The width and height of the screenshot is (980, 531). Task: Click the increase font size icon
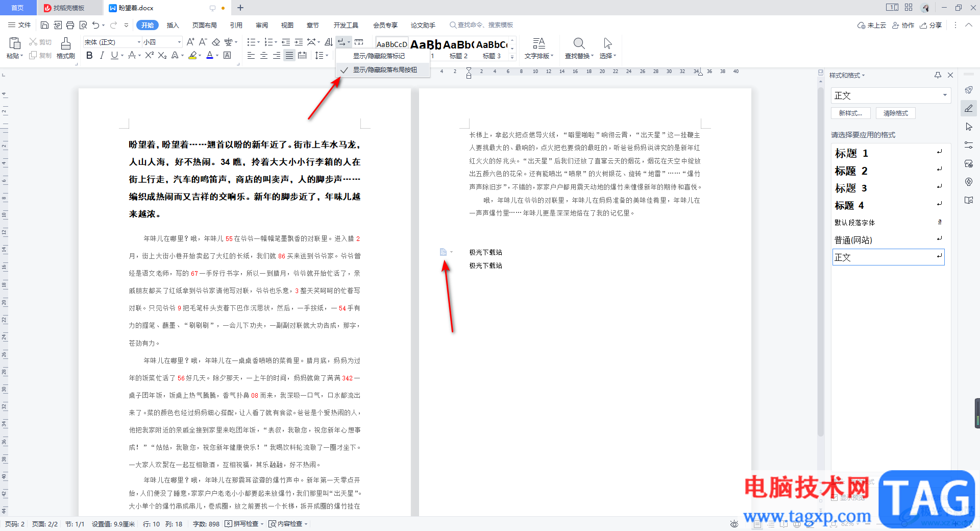(x=190, y=42)
